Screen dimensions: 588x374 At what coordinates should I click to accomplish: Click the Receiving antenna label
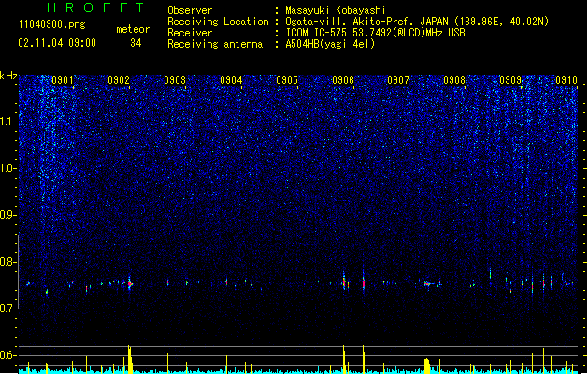(215, 44)
